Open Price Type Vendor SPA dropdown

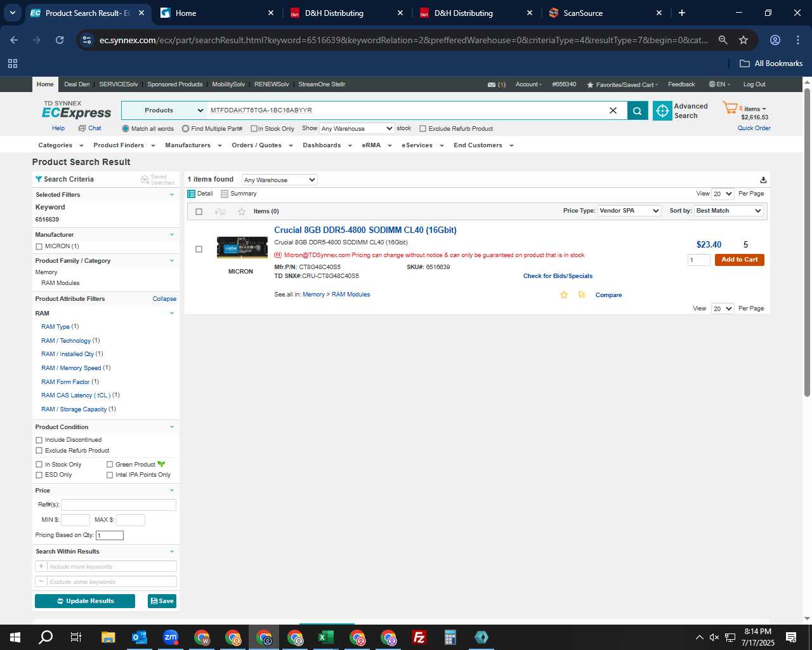630,211
